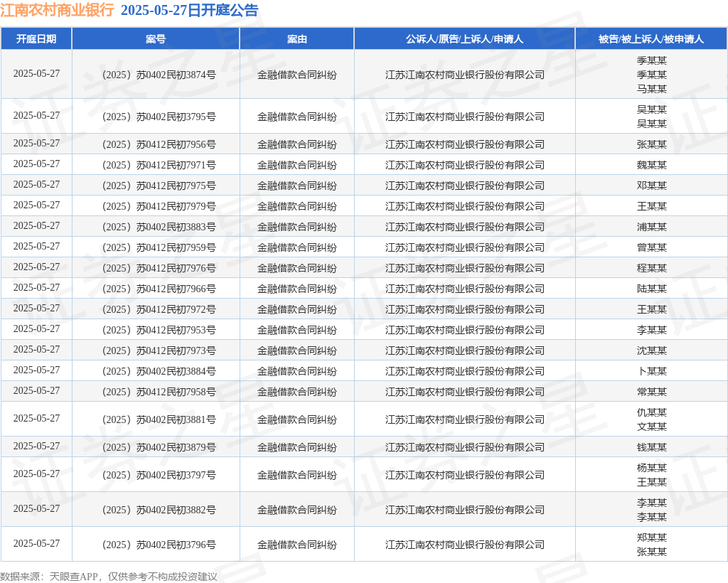
Task: Select case number 苏0412民初7958号
Action: click(x=159, y=392)
